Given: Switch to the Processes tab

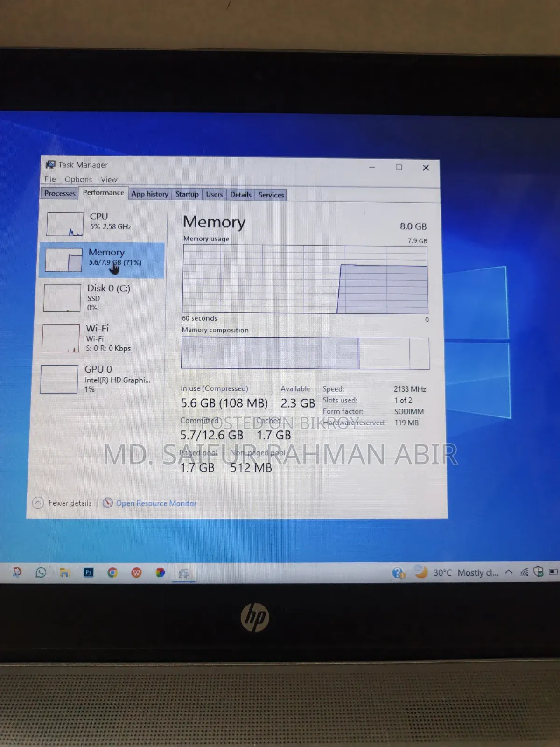Looking at the screenshot, I should point(60,193).
